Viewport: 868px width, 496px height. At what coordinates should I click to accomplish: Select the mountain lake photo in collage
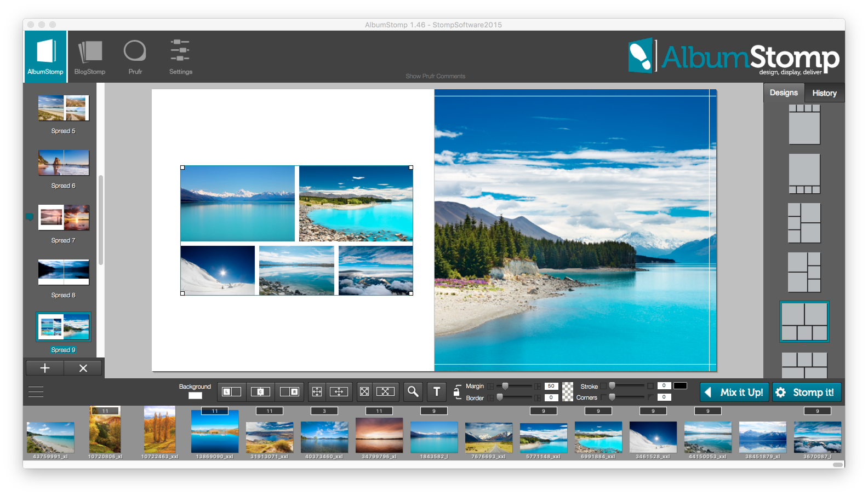coord(238,204)
